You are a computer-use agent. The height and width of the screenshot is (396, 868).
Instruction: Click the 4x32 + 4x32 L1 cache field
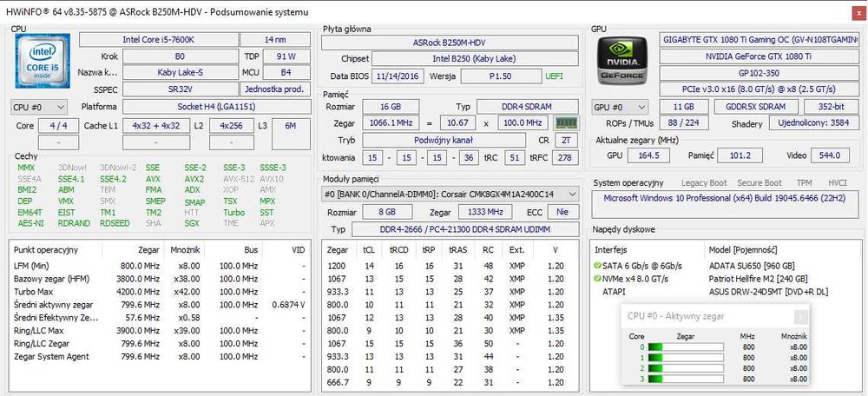[156, 126]
